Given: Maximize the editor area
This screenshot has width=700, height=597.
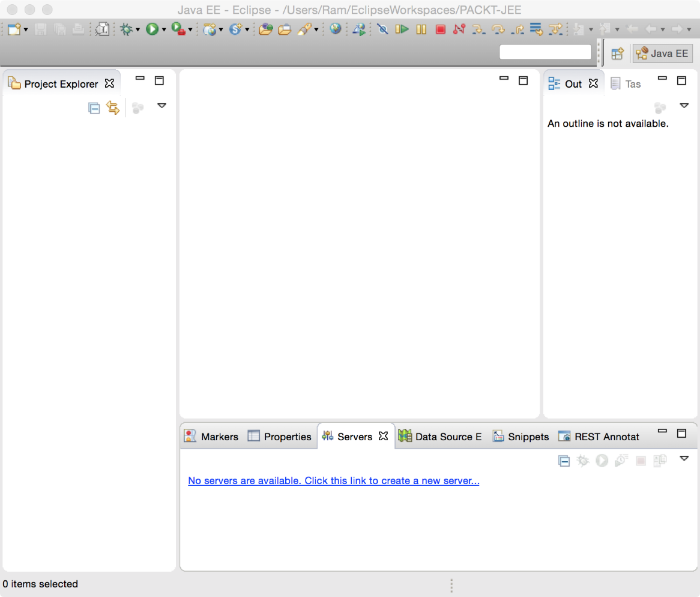Looking at the screenshot, I should pos(523,80).
